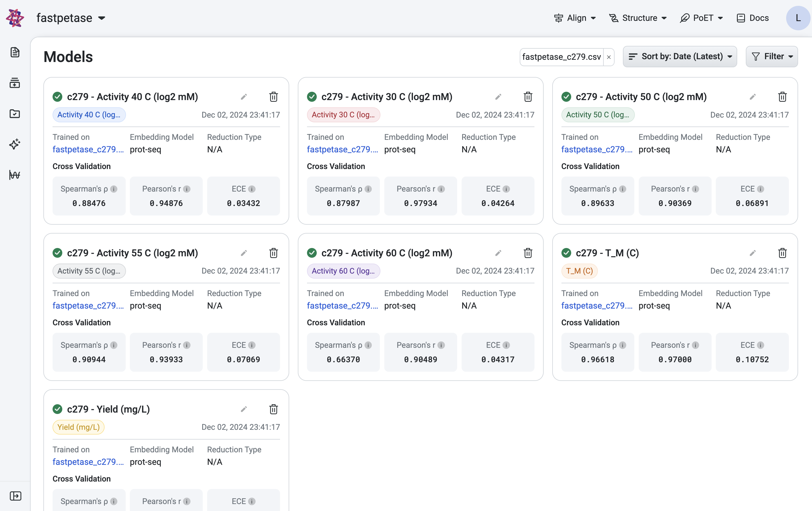Edit the c279 - T_M (C) model name
The width and height of the screenshot is (812, 511).
752,253
